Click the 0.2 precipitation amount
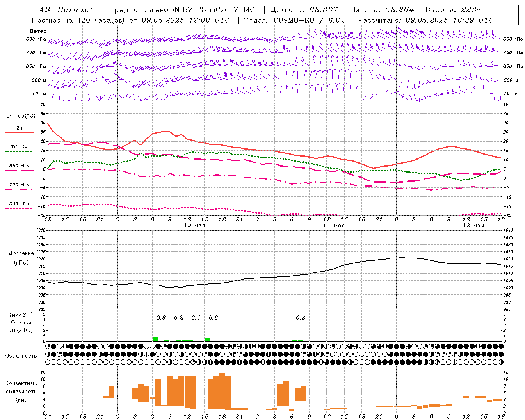525x420 pixels. tap(178, 318)
